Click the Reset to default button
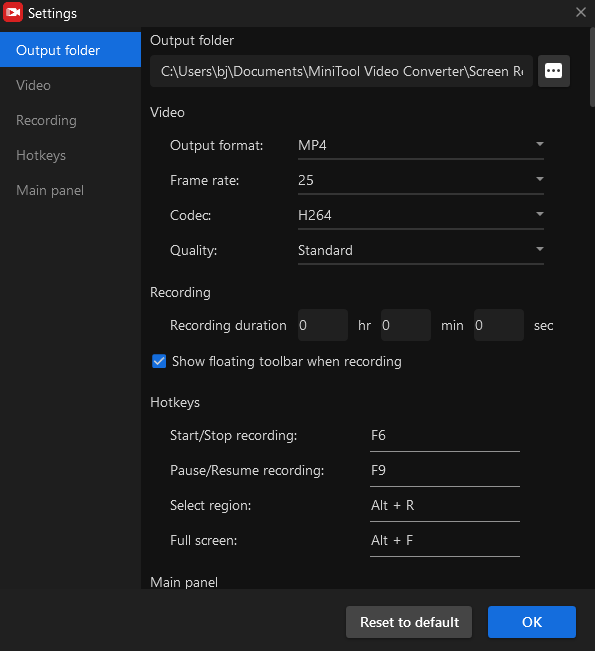Image resolution: width=595 pixels, height=651 pixels. coord(409,622)
